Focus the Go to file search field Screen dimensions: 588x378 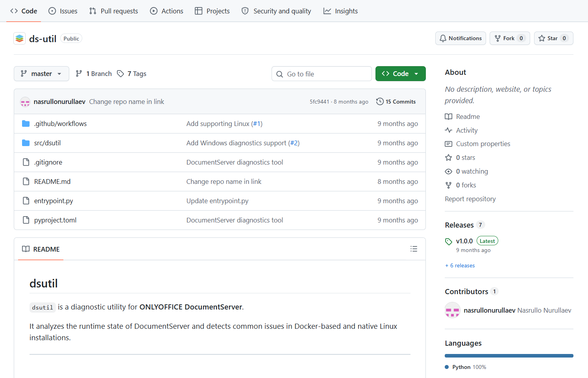322,74
